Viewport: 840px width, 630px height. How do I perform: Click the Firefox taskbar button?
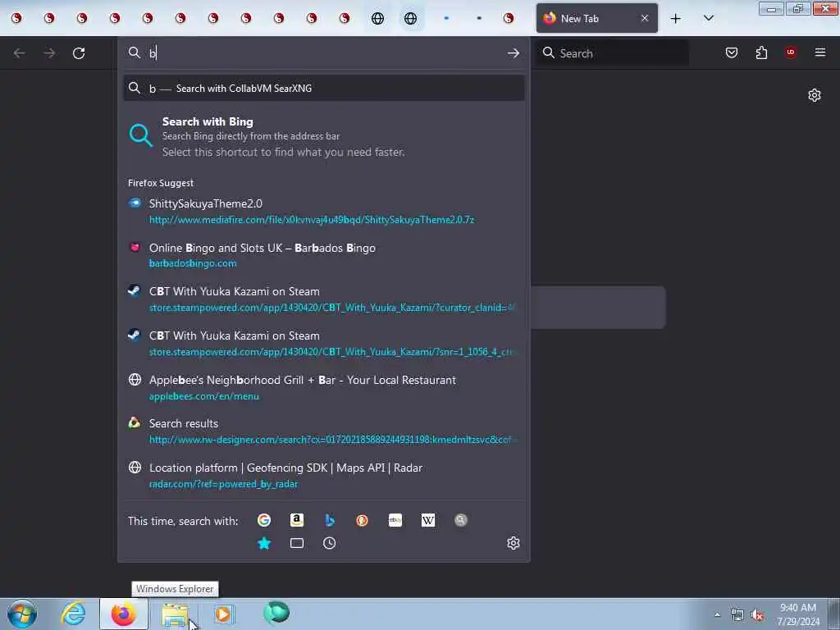(x=124, y=614)
